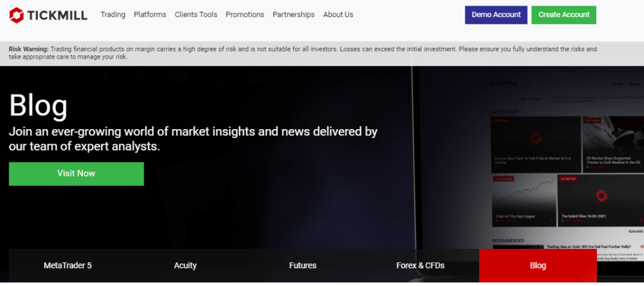Screen dimensions: 644x286
Task: Open the Trading menu
Action: point(113,14)
